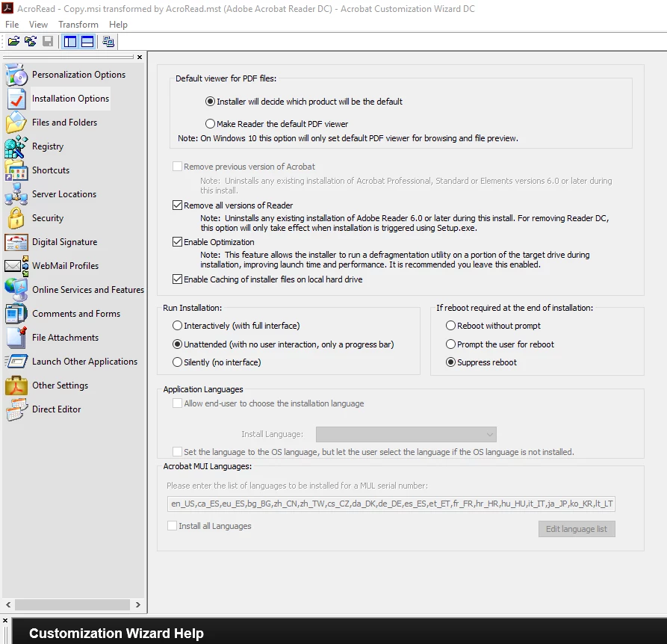Toggle the Enable Optimization checkbox
This screenshot has width=667, height=644.
click(x=177, y=242)
